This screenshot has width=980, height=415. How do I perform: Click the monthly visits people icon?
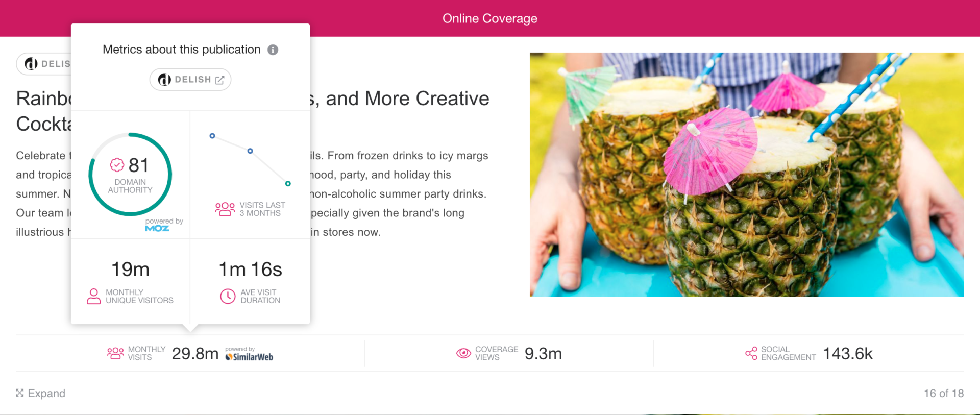(x=115, y=353)
